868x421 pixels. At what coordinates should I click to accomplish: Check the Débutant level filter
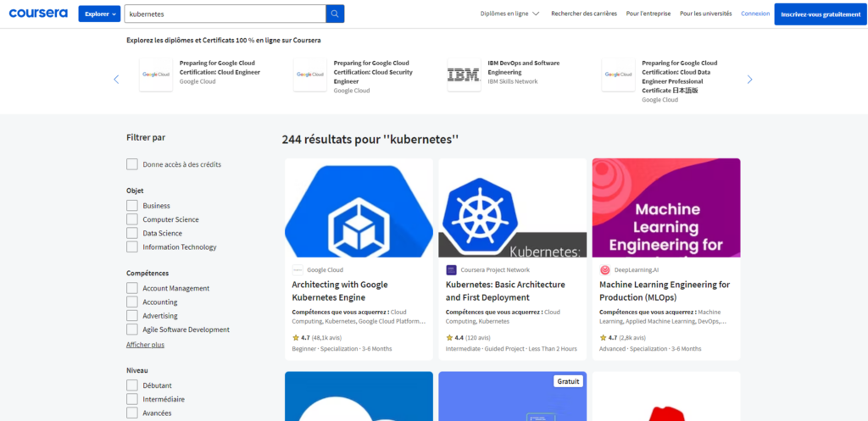[x=131, y=385]
